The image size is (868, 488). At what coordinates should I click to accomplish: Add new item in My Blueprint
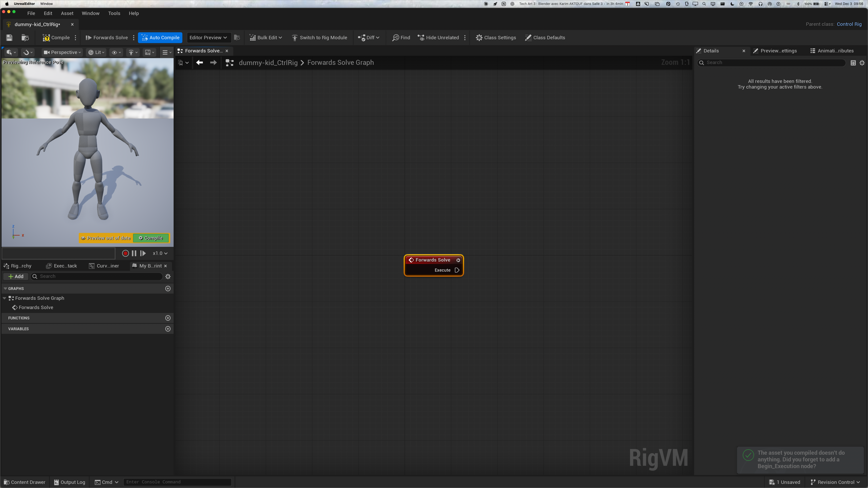tap(16, 277)
